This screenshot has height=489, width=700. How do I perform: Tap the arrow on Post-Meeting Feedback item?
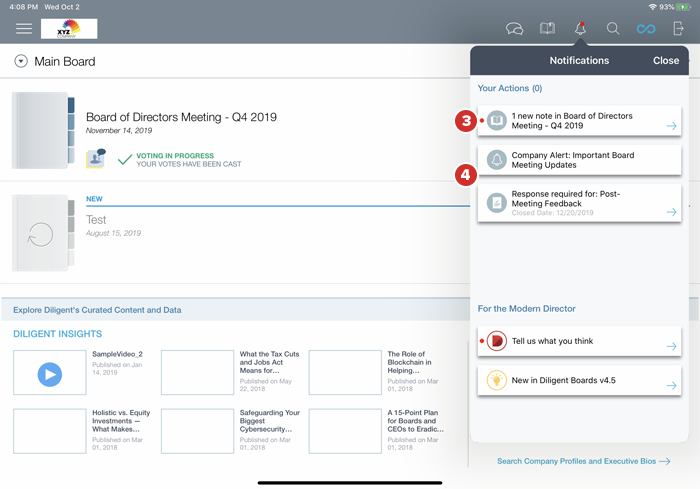pyautogui.click(x=671, y=212)
